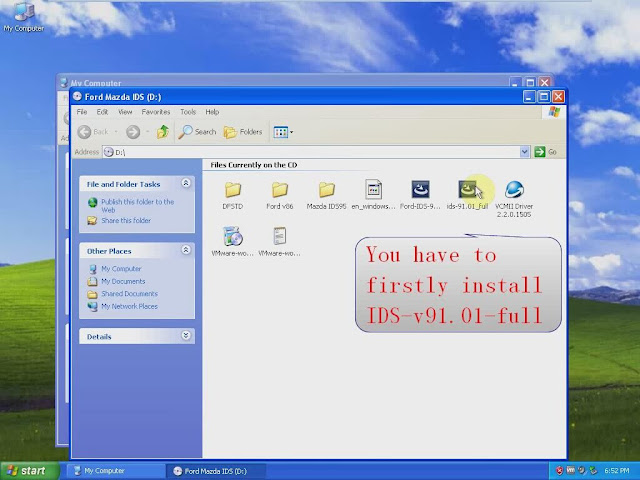Viewport: 640px width, 480px height.
Task: Select the VMware-wo text document icon
Action: coord(280,236)
